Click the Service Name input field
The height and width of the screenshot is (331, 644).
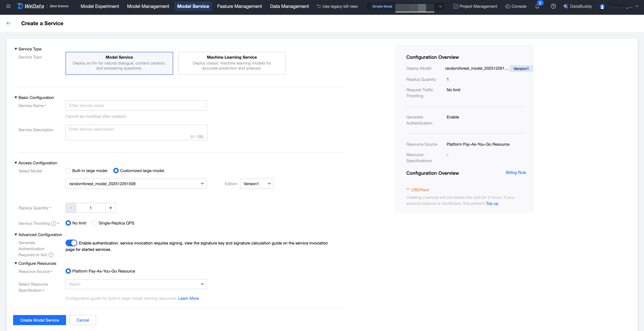click(136, 106)
